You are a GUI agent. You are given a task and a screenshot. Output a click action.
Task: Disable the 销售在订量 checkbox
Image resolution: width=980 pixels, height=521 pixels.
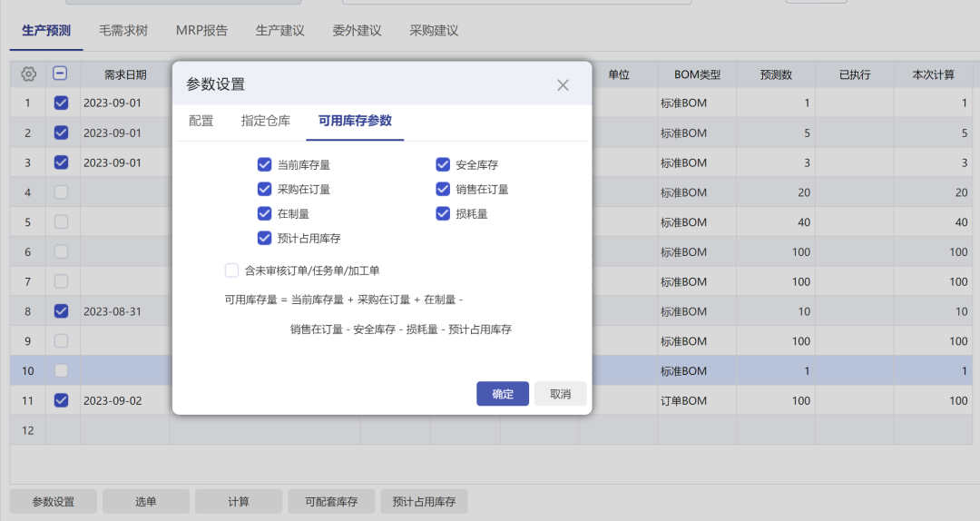point(443,189)
